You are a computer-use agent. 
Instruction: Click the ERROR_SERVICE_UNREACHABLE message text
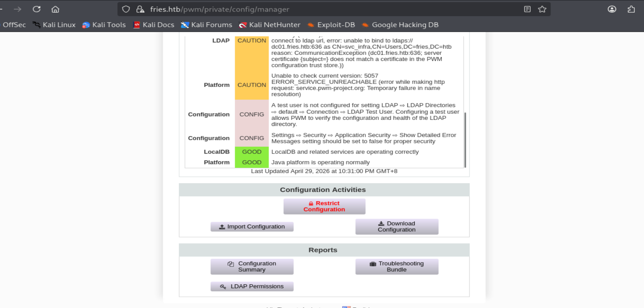pos(358,85)
